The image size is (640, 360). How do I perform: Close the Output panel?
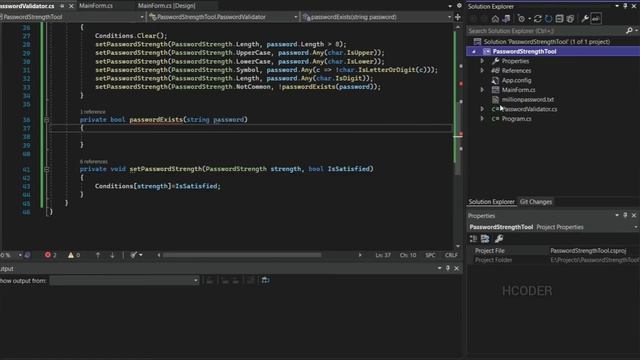(x=456, y=268)
